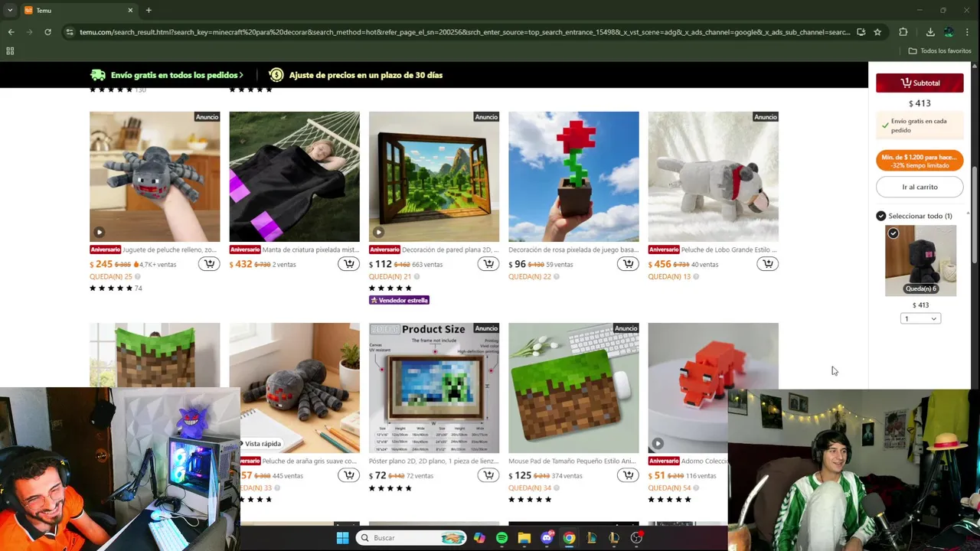Screen dimensions: 980x551
Task: Open grass block blanket image
Action: pos(155,355)
